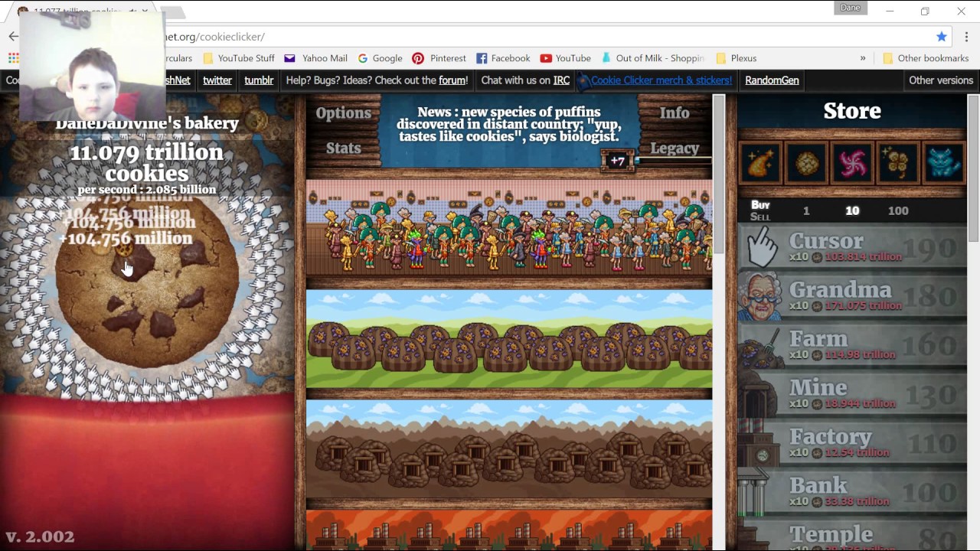Click the 11.079 trillion cookies counter
The width and height of the screenshot is (980, 551).
(x=147, y=163)
